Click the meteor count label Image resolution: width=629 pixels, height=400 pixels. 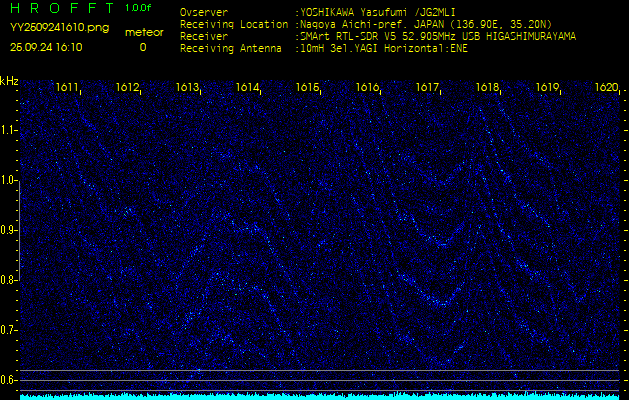[143, 32]
